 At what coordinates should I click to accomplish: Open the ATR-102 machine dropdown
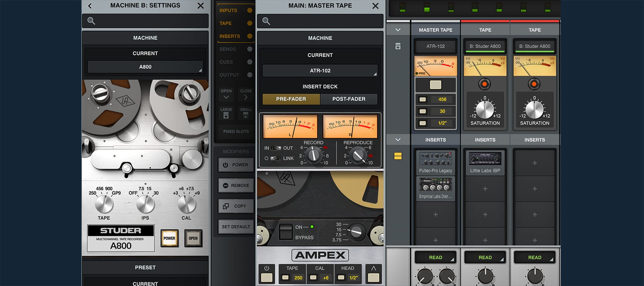click(320, 71)
